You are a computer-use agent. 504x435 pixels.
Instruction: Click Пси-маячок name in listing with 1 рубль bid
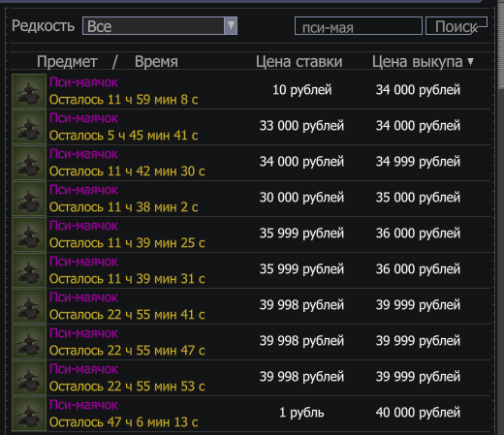[x=83, y=405]
